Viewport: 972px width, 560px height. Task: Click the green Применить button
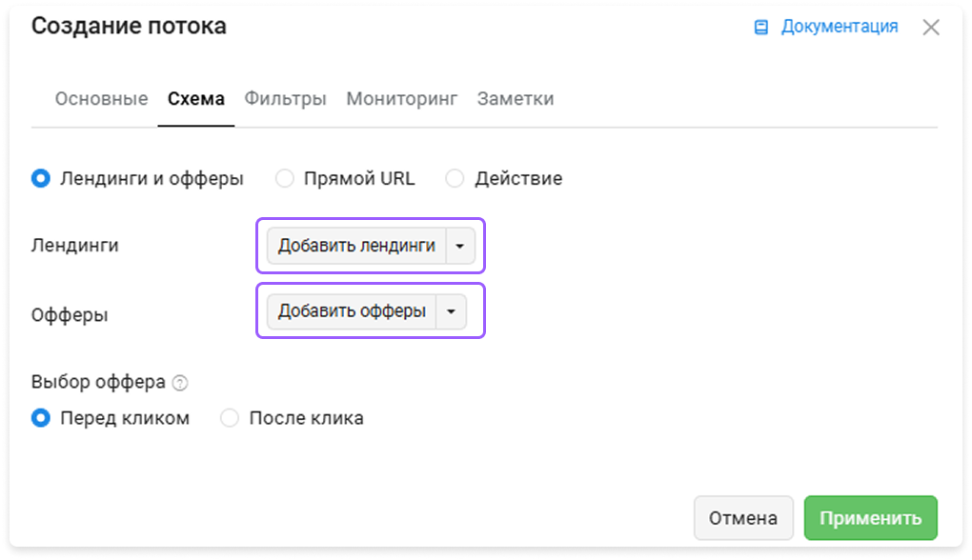(870, 518)
